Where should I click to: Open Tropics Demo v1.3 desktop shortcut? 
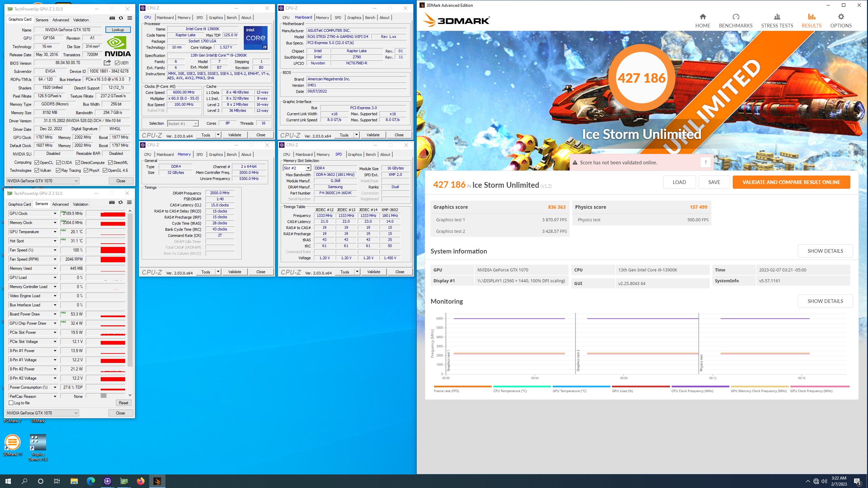tap(38, 448)
